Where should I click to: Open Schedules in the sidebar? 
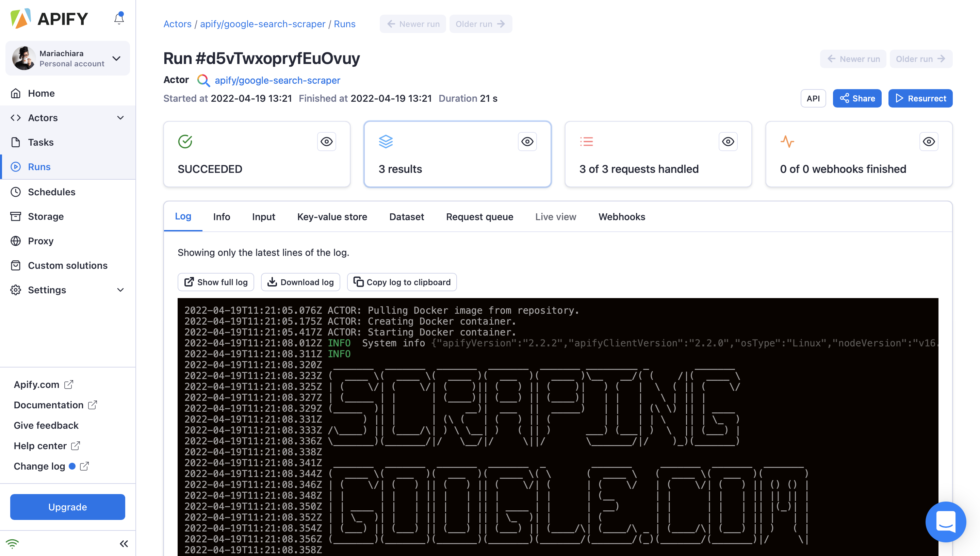(x=68, y=192)
